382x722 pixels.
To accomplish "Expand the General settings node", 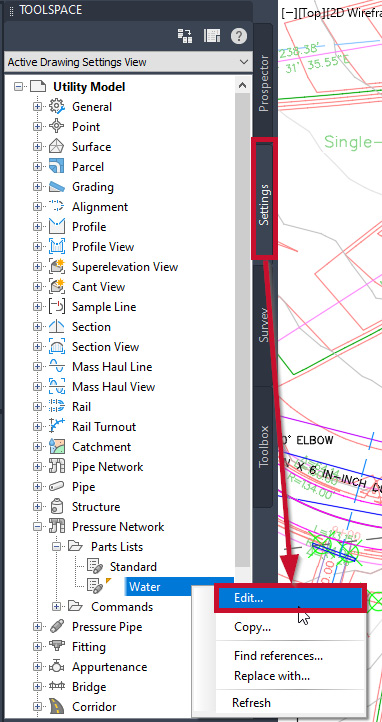I will pyautogui.click(x=37, y=107).
